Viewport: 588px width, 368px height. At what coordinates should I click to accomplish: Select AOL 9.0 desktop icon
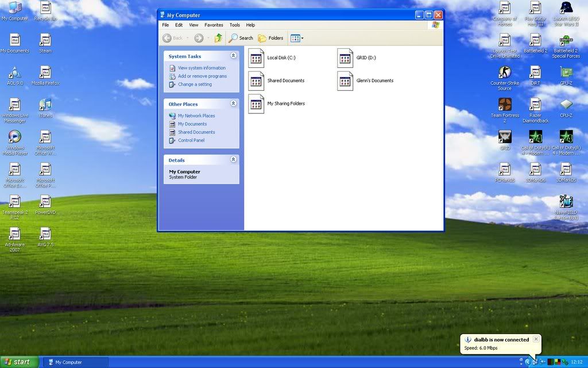[x=14, y=75]
